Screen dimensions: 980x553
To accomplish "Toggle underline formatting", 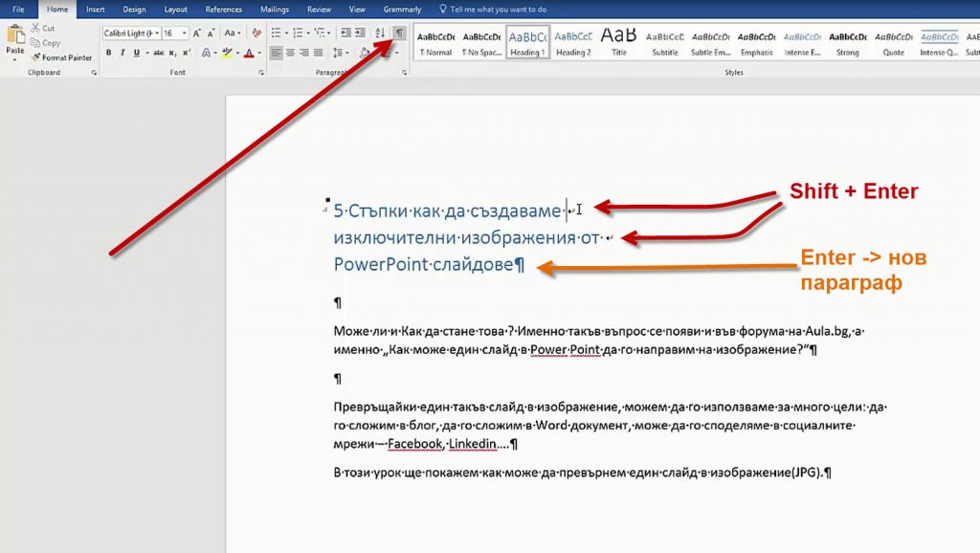I will point(136,51).
